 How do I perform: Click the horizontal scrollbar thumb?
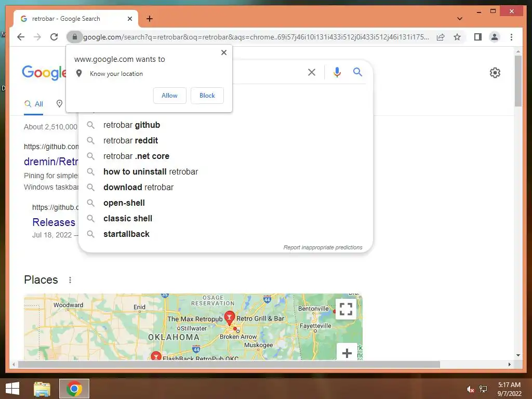point(229,364)
